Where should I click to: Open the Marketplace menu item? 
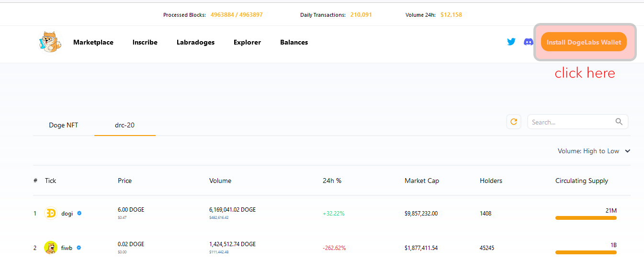coord(93,42)
